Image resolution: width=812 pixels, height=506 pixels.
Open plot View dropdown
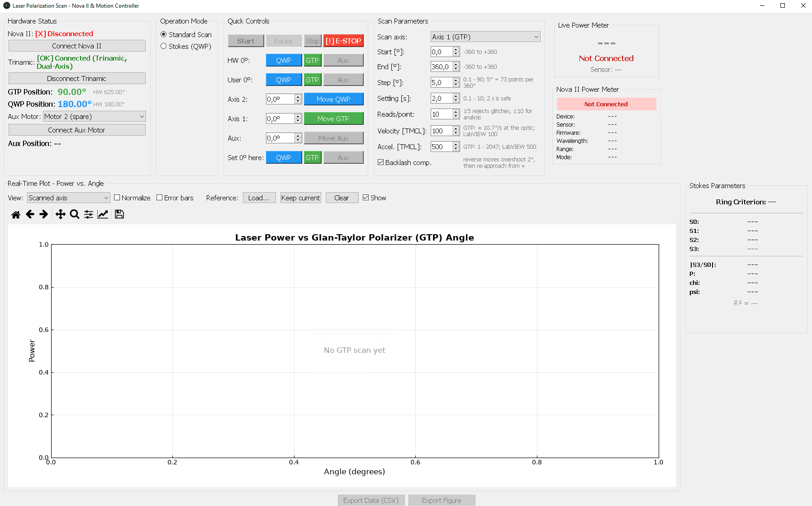pos(69,198)
